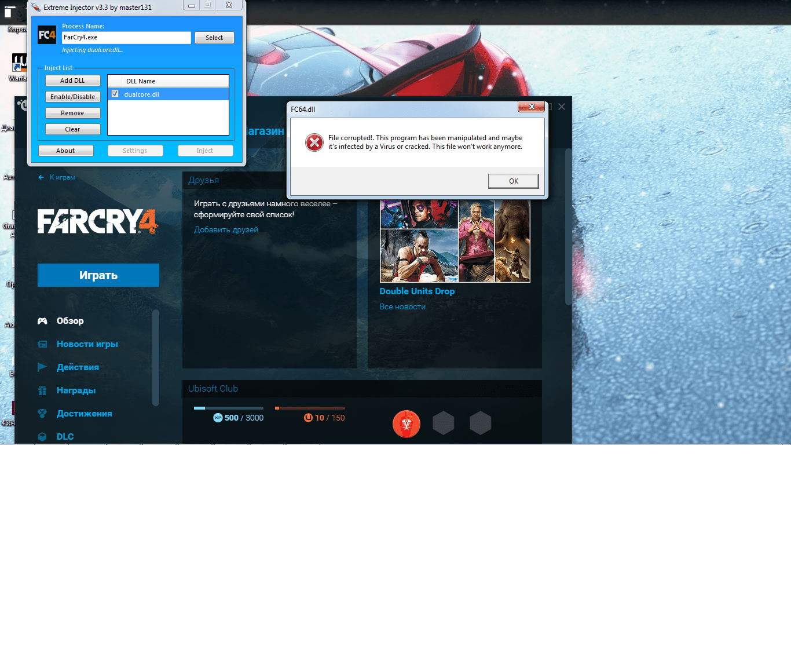Open the Награды section
Screen dimensions: 791x672
click(x=76, y=390)
